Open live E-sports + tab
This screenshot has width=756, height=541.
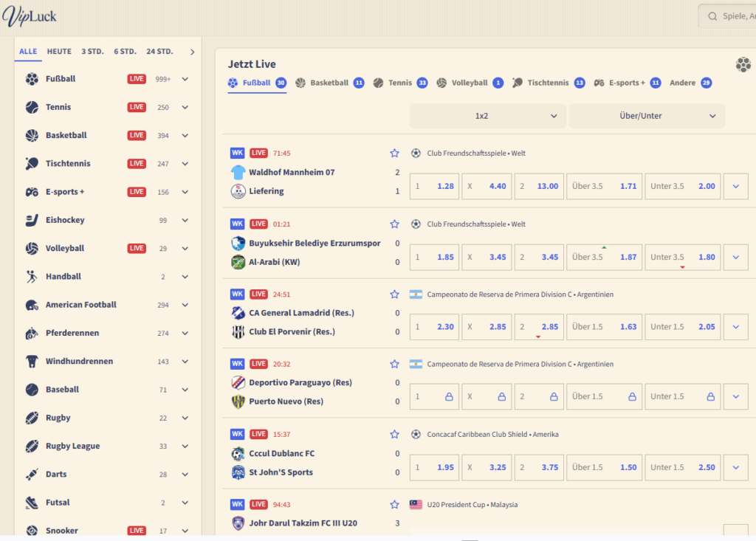[x=627, y=83]
